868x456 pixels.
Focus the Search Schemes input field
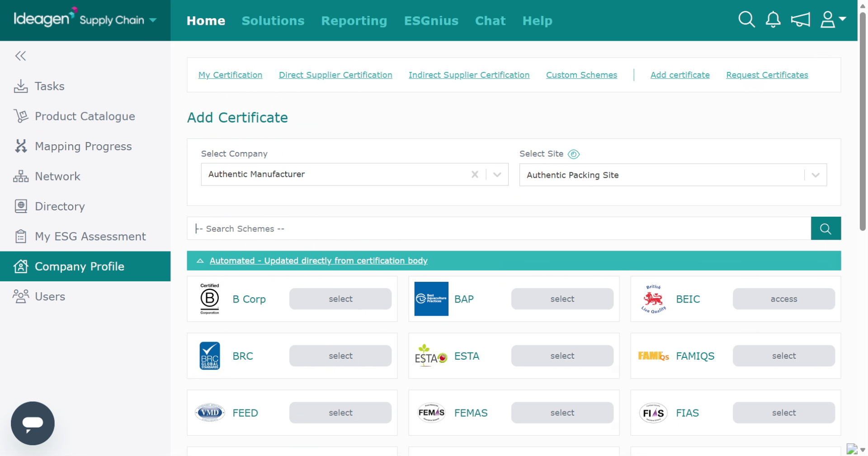pos(499,228)
